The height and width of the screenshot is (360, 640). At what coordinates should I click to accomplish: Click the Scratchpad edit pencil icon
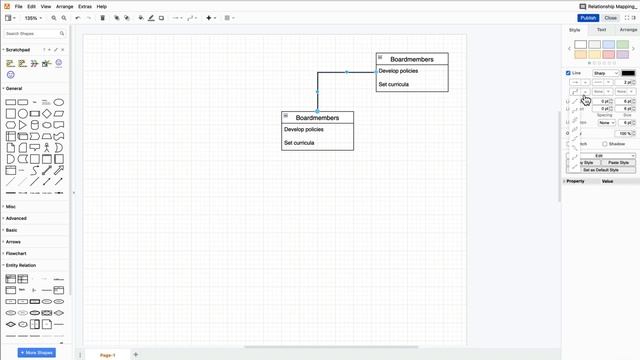[56, 50]
